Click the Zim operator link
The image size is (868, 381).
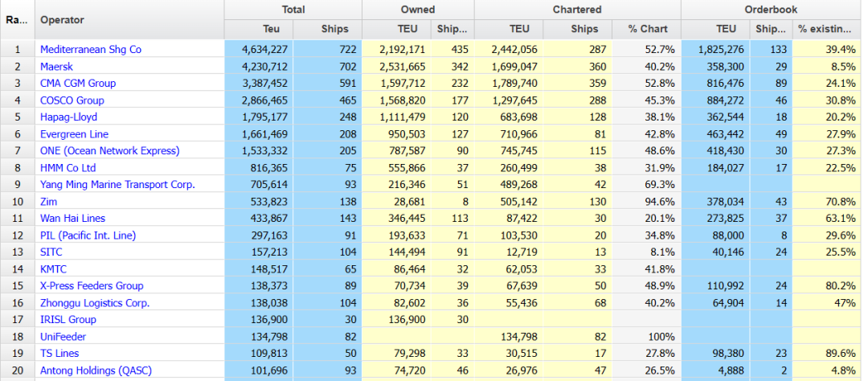click(x=48, y=202)
